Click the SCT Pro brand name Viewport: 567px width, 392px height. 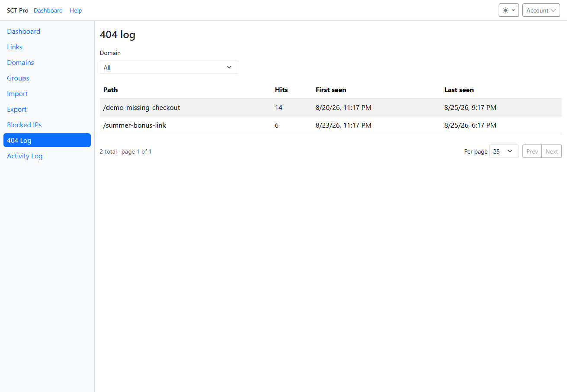pyautogui.click(x=18, y=10)
